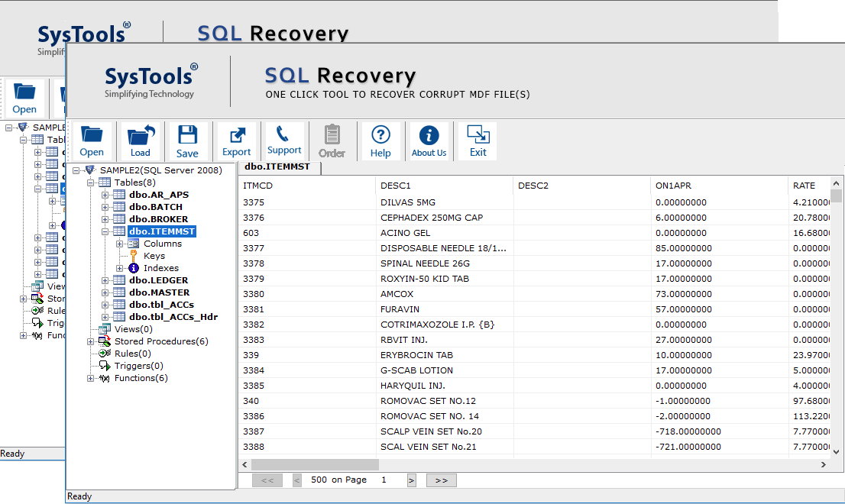Collapse the dbo.ITEMMST table node
Screen dimensions: 845x504
tap(105, 231)
